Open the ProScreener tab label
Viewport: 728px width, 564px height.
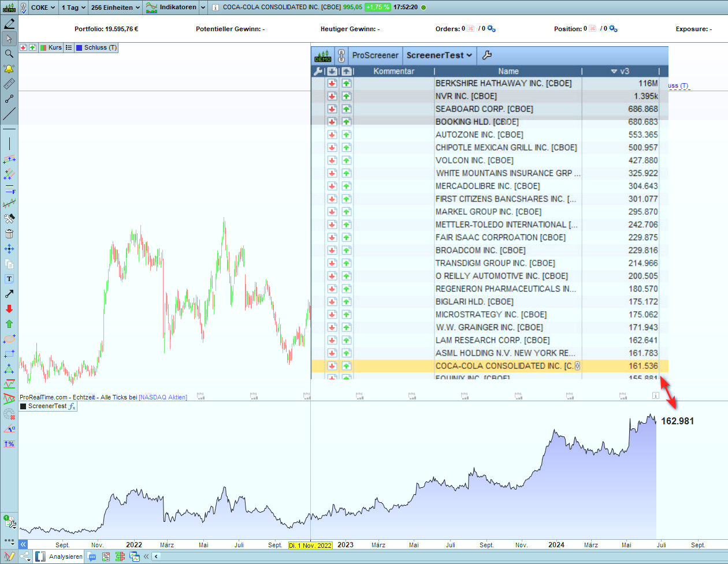[x=375, y=55]
